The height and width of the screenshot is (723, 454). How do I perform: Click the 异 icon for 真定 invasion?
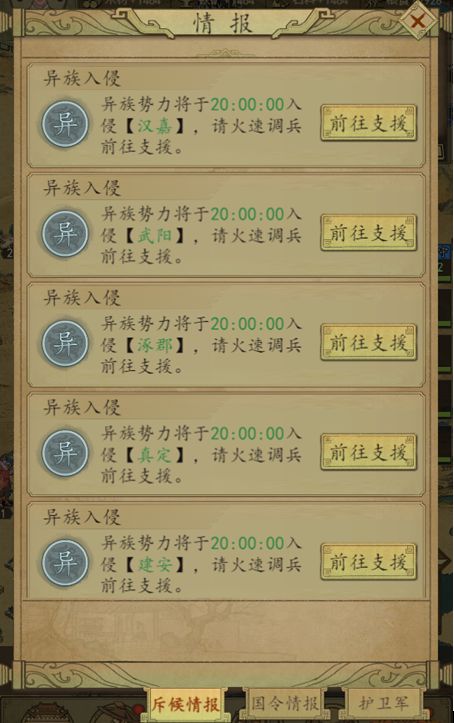tap(65, 453)
